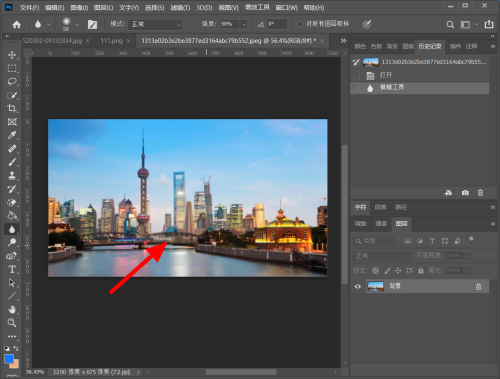Delete current history state trash button

480,193
